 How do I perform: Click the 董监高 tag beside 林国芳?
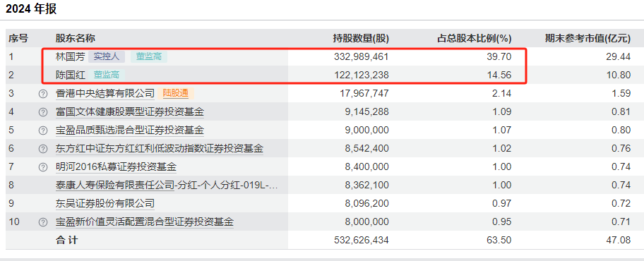(x=149, y=56)
